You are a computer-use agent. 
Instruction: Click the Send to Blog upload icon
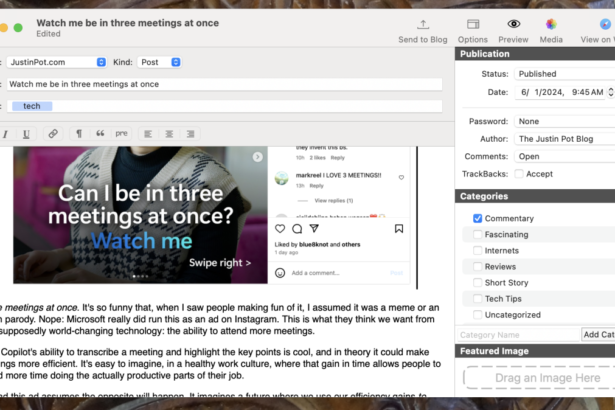(422, 24)
